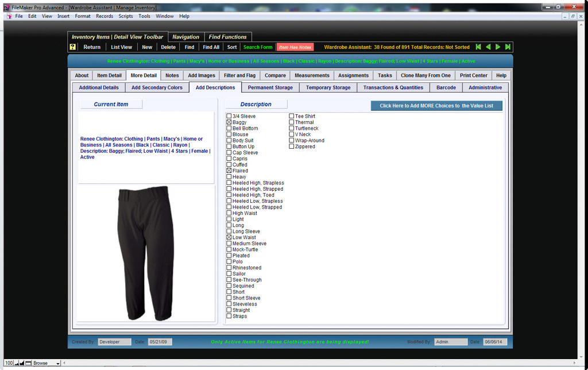588x370 pixels.
Task: Check the Tee Shirt checkbox
Action: 291,116
